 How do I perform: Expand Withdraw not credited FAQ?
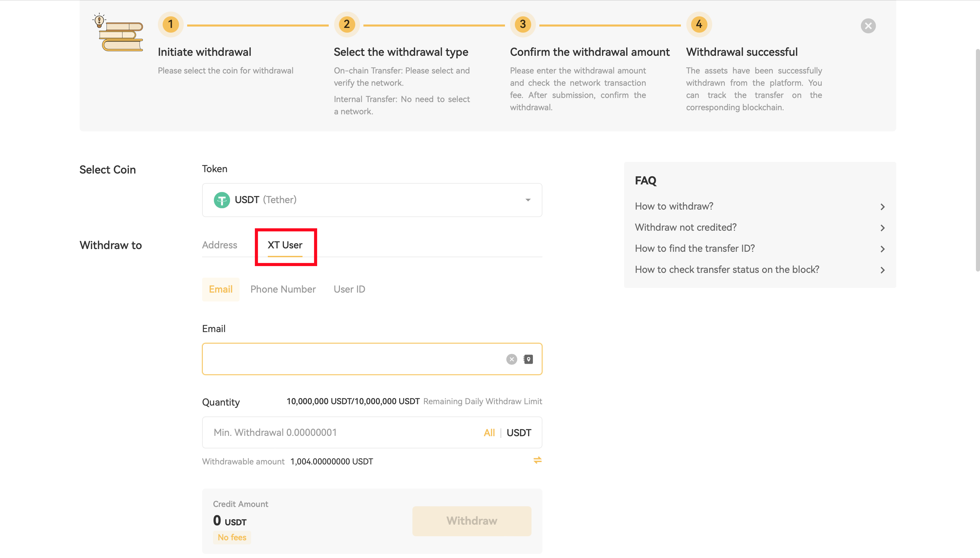tap(759, 228)
